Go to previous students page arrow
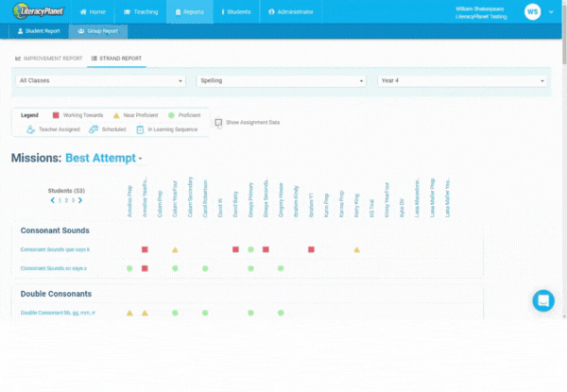 52,200
